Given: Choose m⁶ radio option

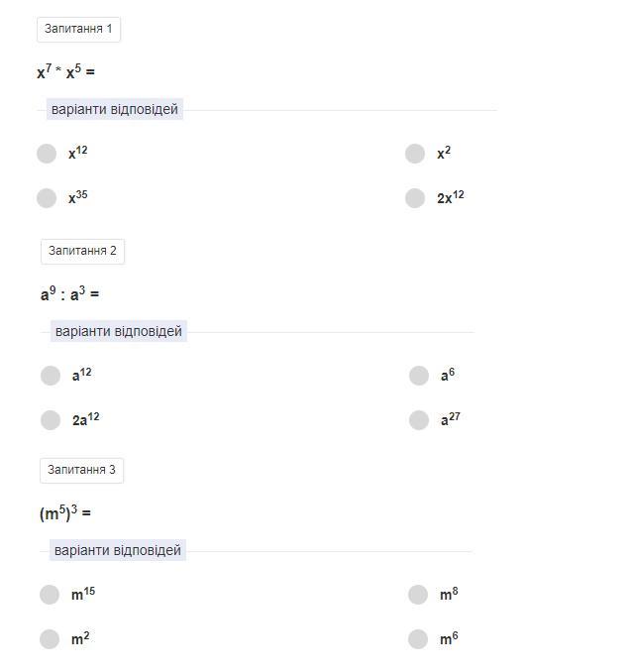Looking at the screenshot, I should coord(418,639).
